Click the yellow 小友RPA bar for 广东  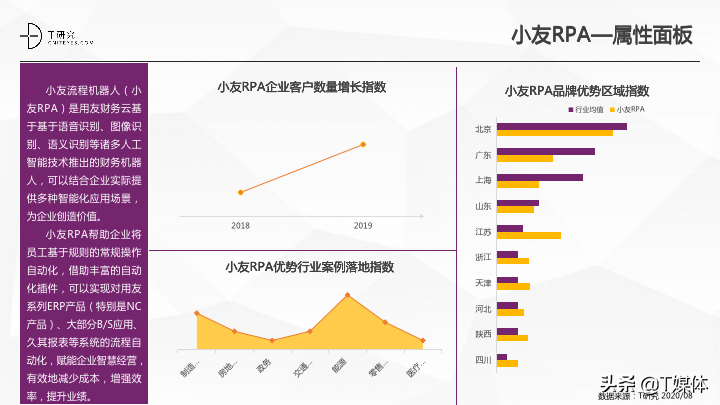click(x=525, y=158)
